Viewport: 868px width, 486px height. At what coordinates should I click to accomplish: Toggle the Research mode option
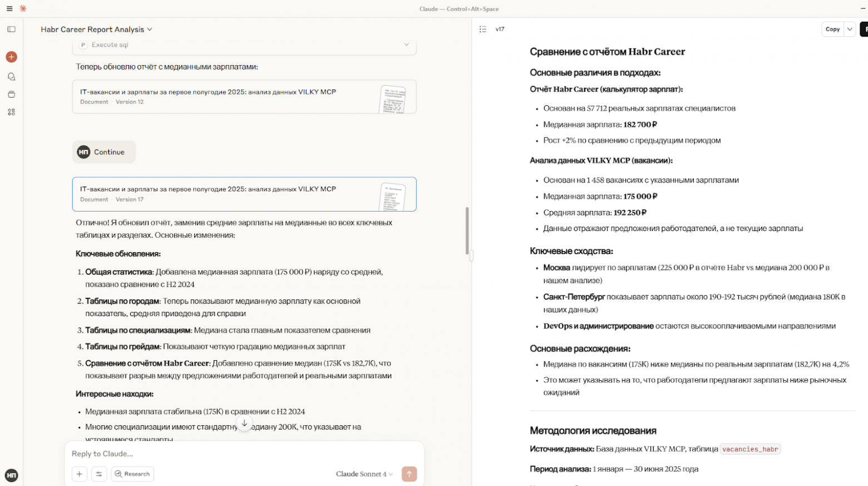[x=132, y=474]
